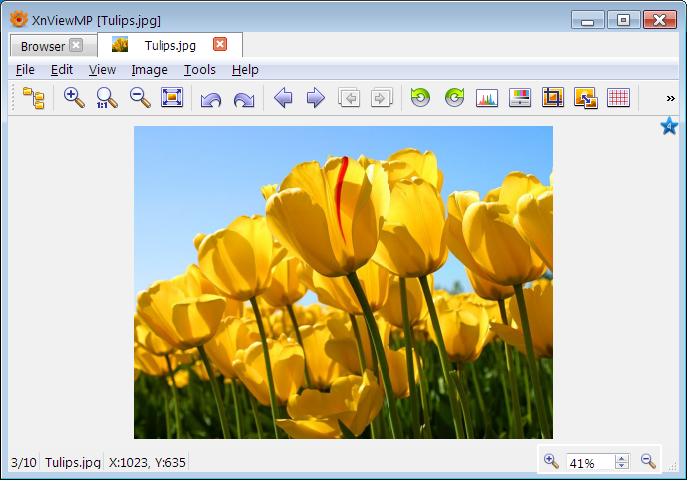The image size is (687, 480).
Task: Click the 41% zoom percentage field
Action: pyautogui.click(x=590, y=463)
